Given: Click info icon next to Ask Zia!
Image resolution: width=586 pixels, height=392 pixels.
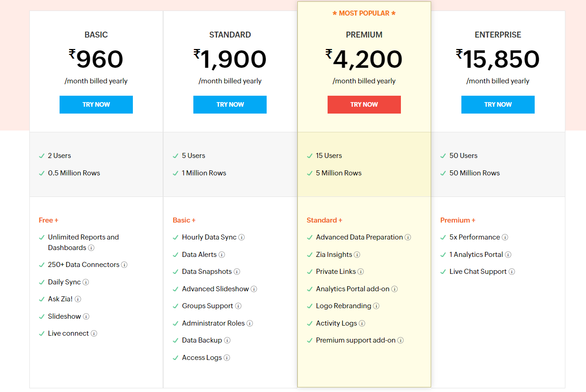Looking at the screenshot, I should pos(78,299).
